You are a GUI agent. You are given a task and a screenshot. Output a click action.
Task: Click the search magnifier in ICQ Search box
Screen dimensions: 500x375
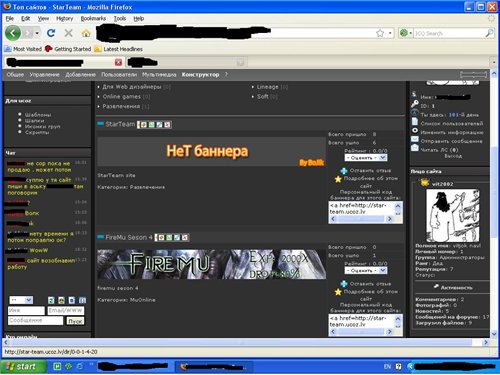point(489,33)
